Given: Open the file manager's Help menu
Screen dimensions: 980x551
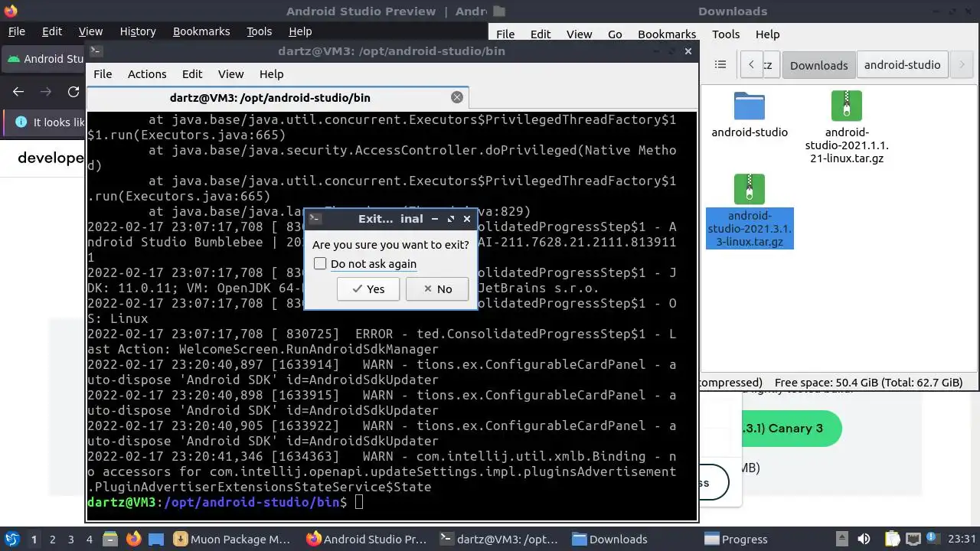Looking at the screenshot, I should 767,34.
